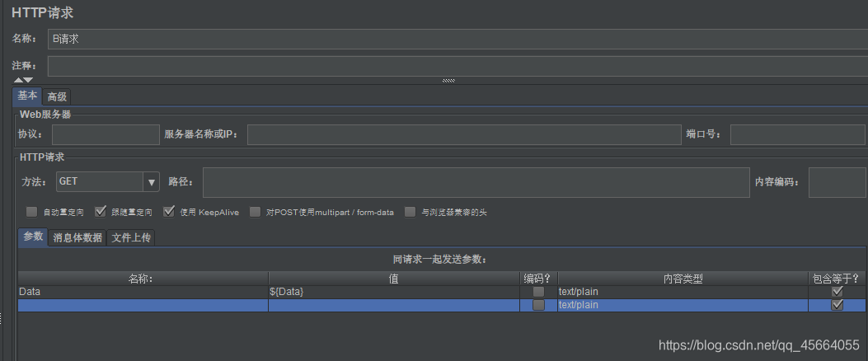The height and width of the screenshot is (361, 868).
Task: Expand panel using the down triangle arrow
Action: [x=28, y=80]
